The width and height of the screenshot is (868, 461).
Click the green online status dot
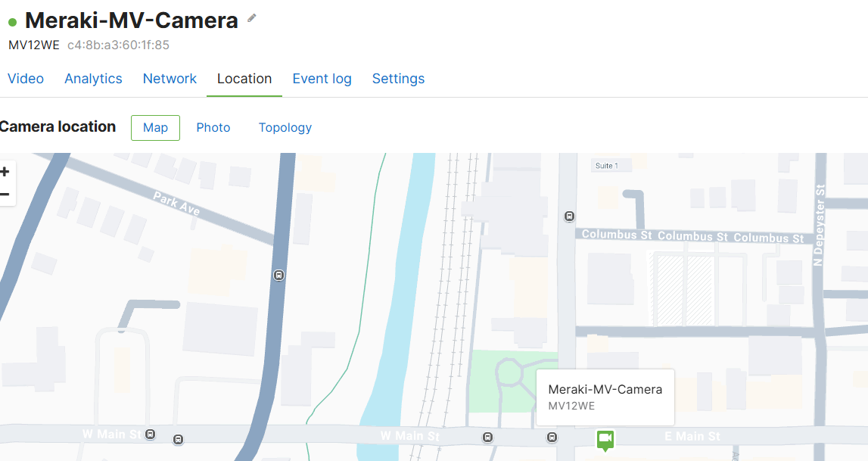[13, 23]
